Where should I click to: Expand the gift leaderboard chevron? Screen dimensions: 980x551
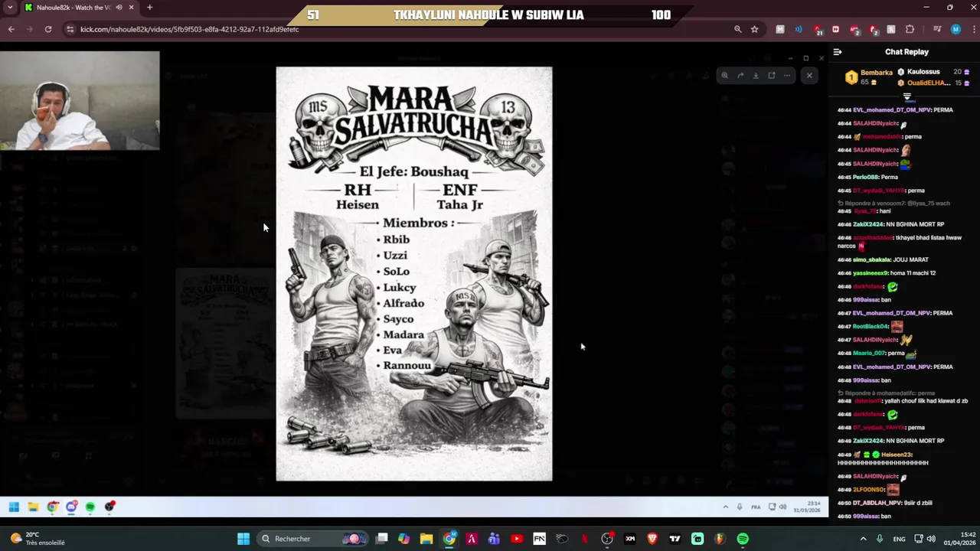tap(906, 97)
